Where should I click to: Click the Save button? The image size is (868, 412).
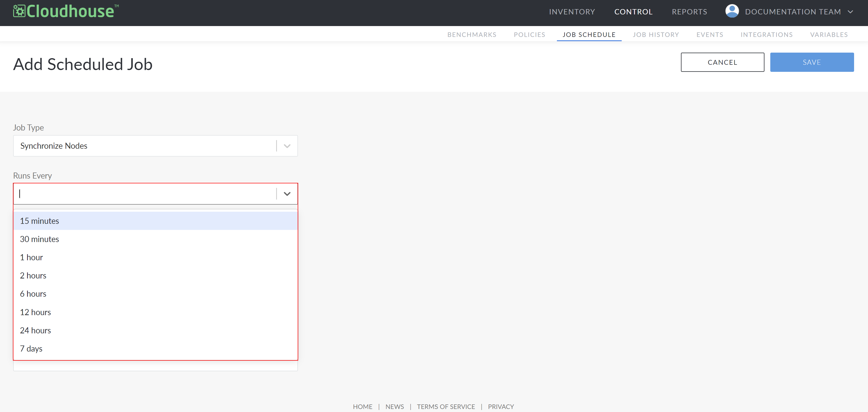tap(812, 62)
